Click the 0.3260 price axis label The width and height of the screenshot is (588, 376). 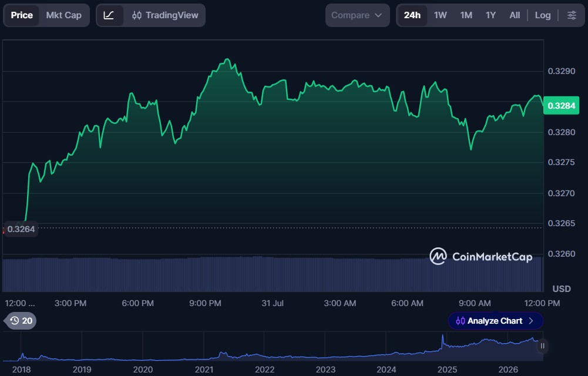tap(562, 254)
